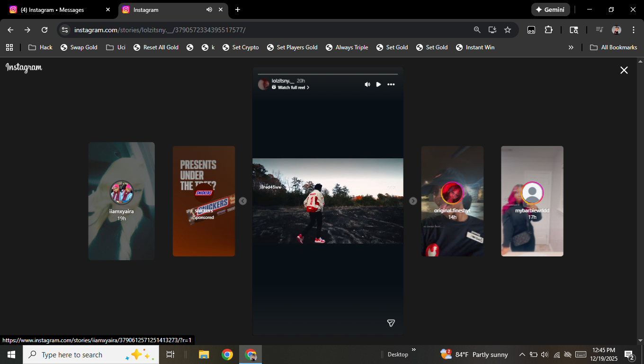This screenshot has height=364, width=644.
Task: Expand hidden bookmarks double chevron
Action: tap(571, 47)
